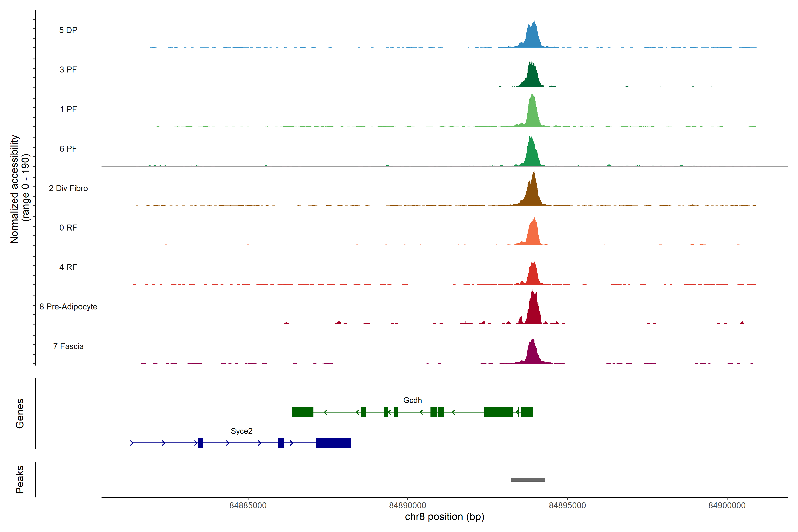Click the chr8 position (bp) axis title
The width and height of the screenshot is (798, 532).
coord(444,517)
